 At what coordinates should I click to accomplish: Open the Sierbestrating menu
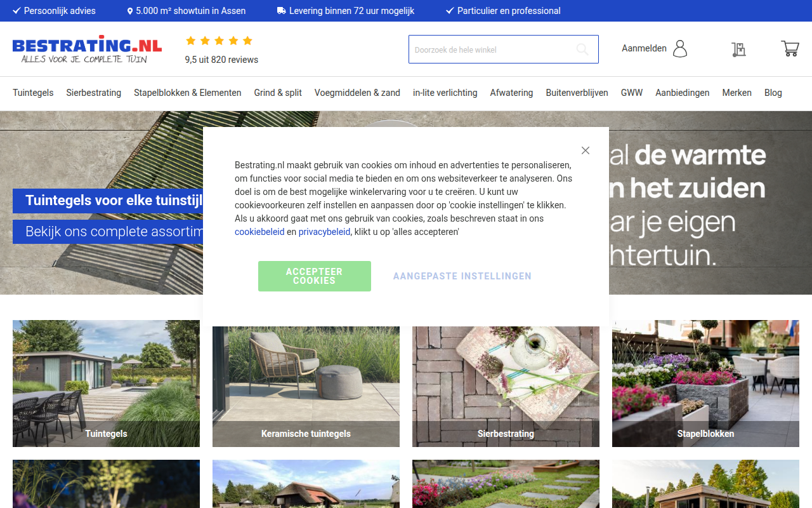94,93
